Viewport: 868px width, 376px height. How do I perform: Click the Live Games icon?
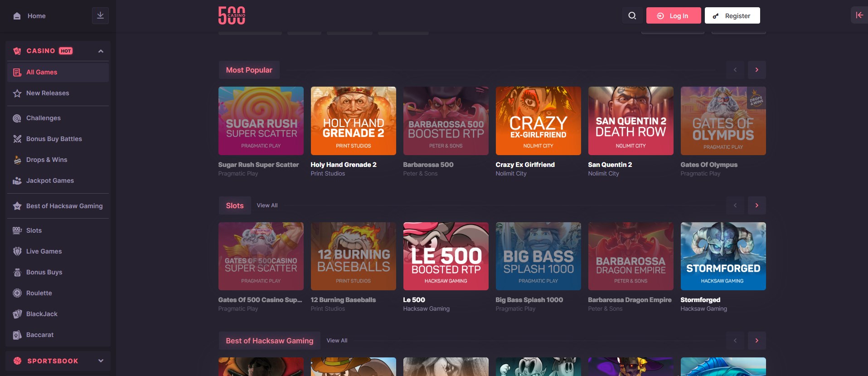pyautogui.click(x=17, y=251)
